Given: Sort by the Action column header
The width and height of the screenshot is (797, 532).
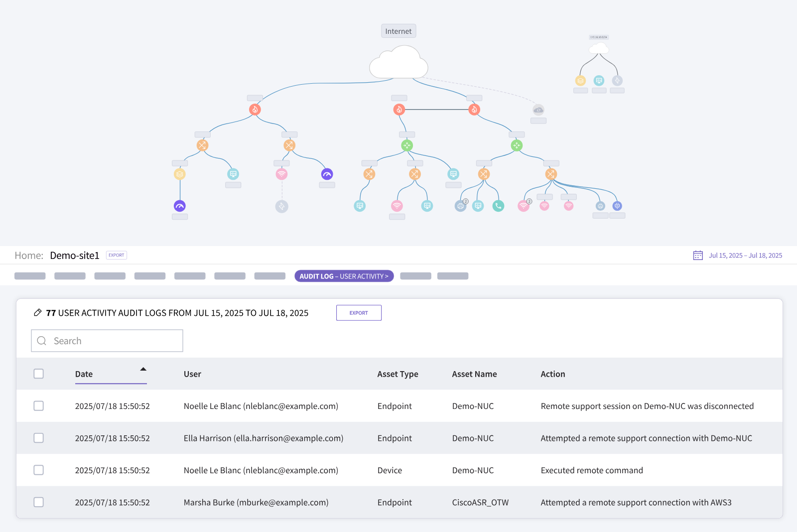Looking at the screenshot, I should click(x=553, y=374).
